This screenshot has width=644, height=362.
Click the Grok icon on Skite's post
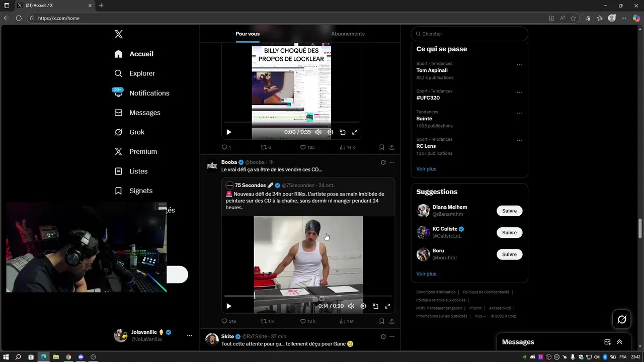click(x=383, y=336)
